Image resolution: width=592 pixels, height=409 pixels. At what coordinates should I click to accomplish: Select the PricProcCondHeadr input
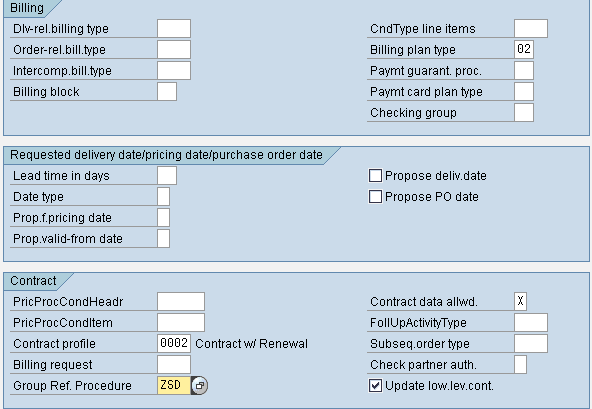click(181, 301)
